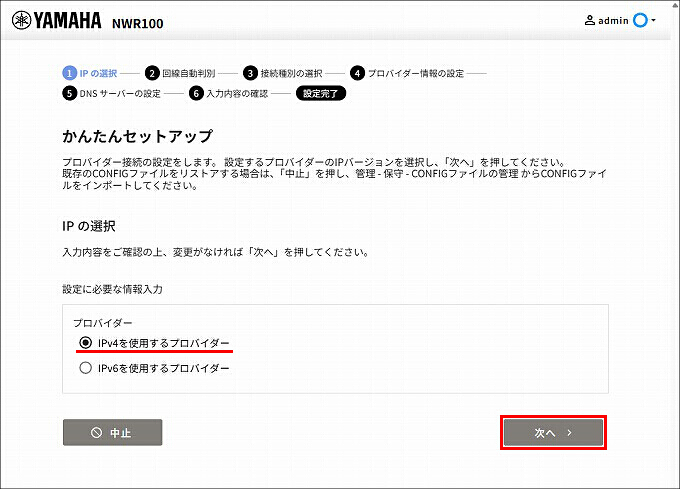680x489 pixels.
Task: Click the '接続種別の選択' step label
Action: (291, 73)
